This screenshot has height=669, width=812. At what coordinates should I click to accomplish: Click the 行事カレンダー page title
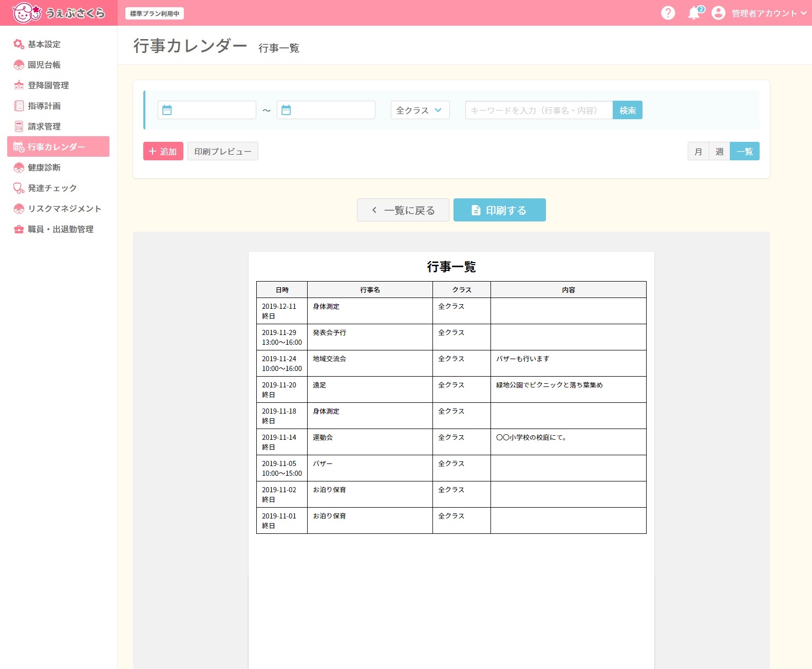(x=191, y=46)
